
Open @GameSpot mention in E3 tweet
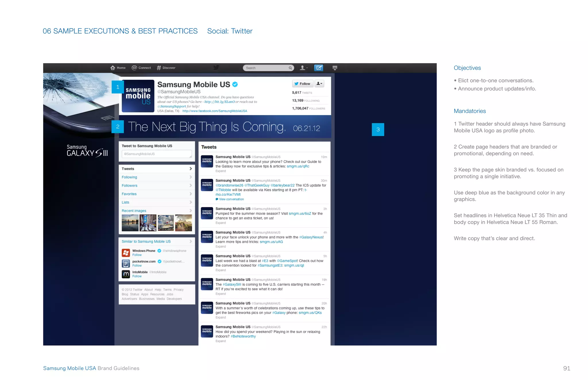coord(287,261)
